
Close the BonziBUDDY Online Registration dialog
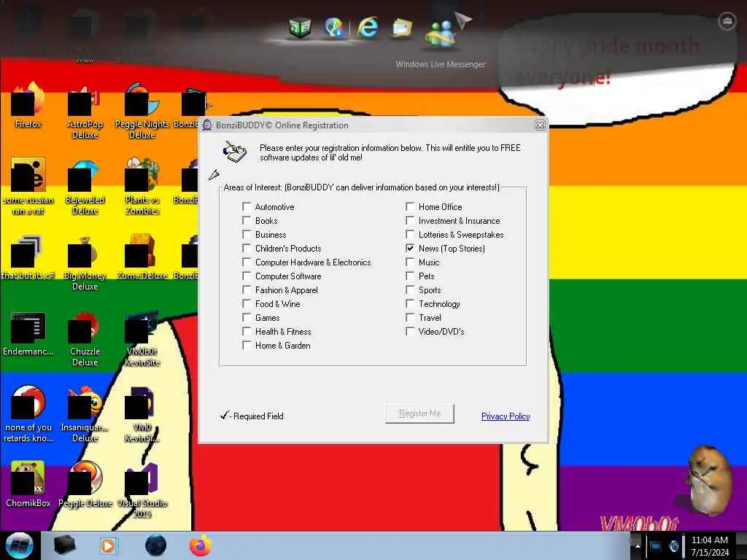[x=541, y=125]
